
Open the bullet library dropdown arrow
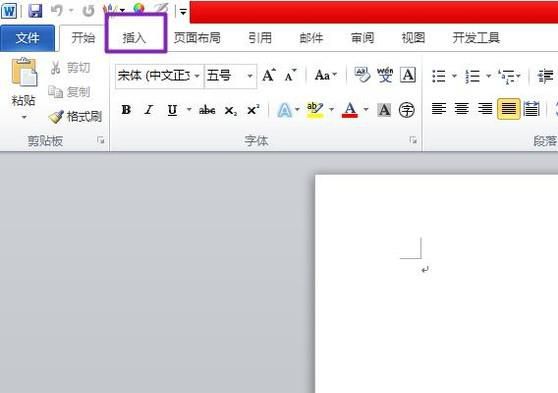(454, 76)
